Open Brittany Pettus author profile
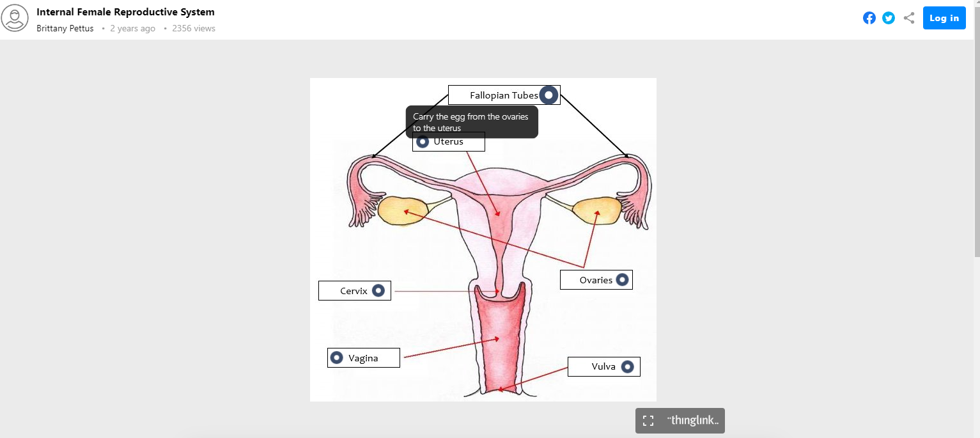Viewport: 980px width, 438px height. (65, 28)
